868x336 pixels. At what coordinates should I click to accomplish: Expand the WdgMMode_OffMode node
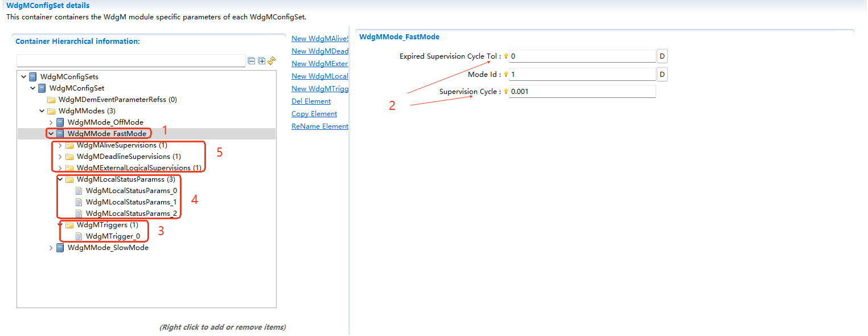(x=51, y=122)
